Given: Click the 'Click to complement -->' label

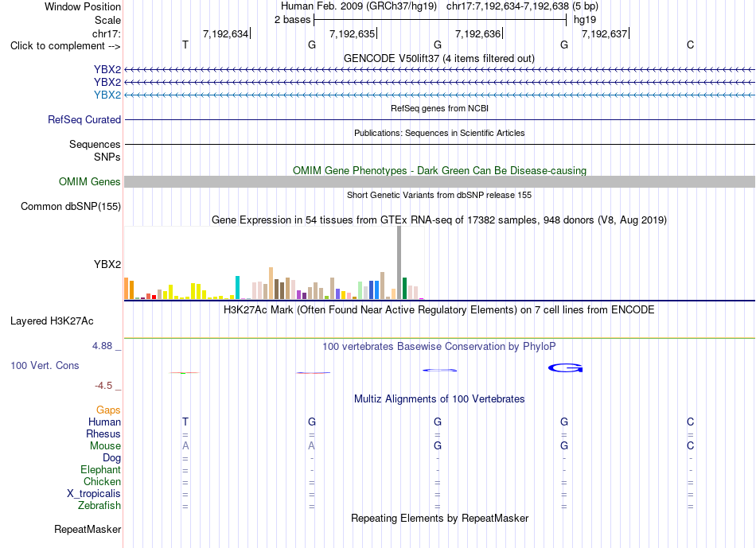Looking at the screenshot, I should coord(65,46).
